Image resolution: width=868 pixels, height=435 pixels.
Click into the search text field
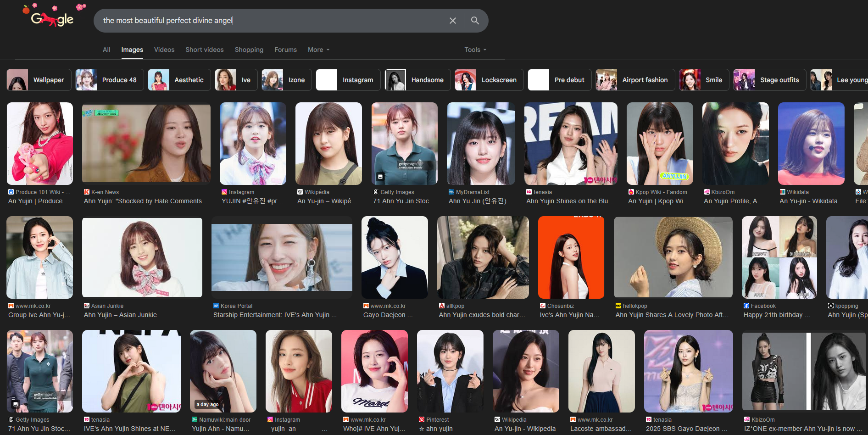(271, 21)
